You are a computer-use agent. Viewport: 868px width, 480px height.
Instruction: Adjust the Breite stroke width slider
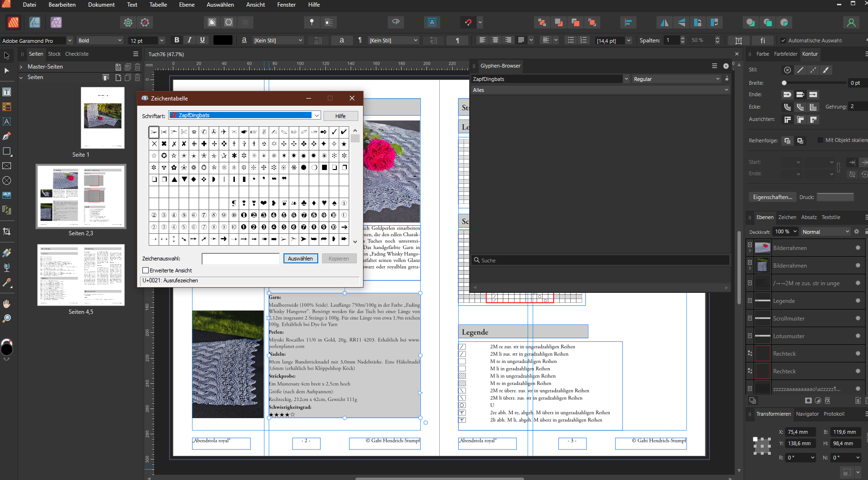(x=815, y=83)
